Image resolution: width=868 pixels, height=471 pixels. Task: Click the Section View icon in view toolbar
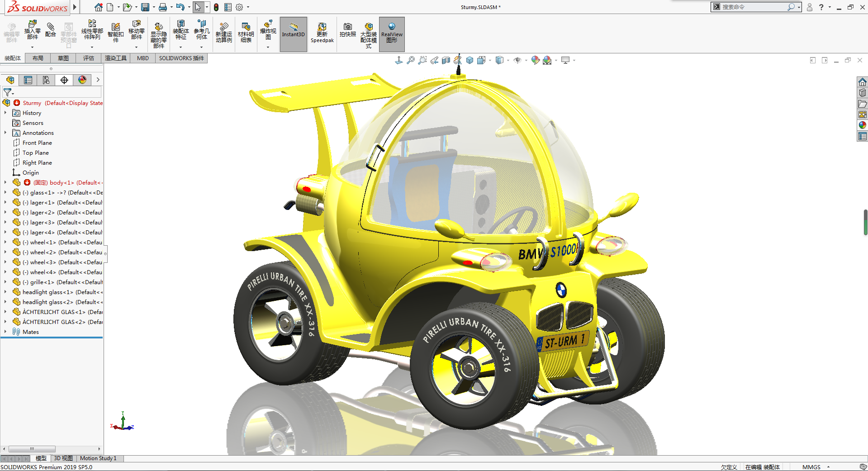446,60
